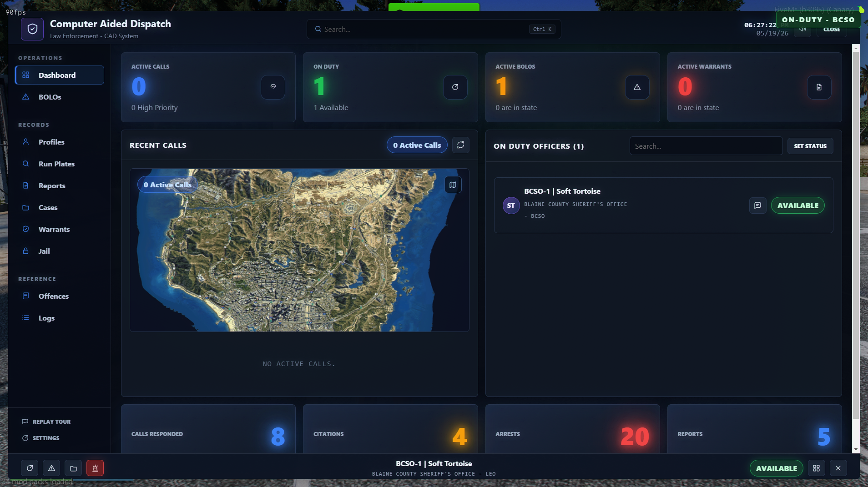Click the SET STATUS button
The width and height of the screenshot is (868, 487).
810,146
